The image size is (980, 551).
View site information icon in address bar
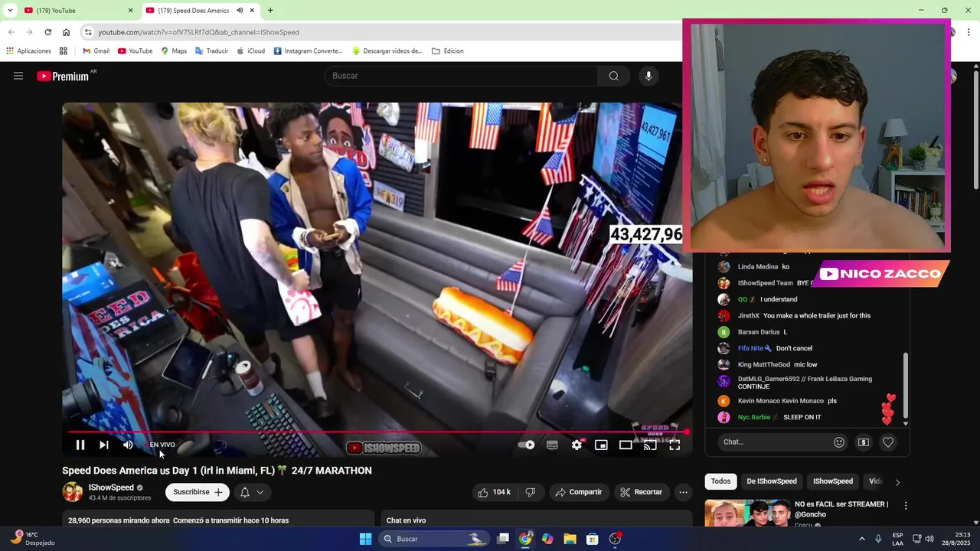tap(88, 32)
